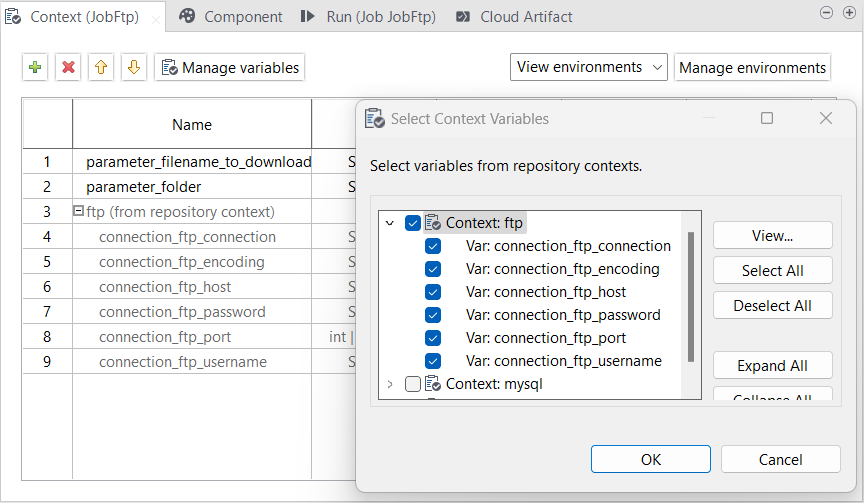Viewport: 864px width, 503px height.
Task: Uncheck the Context: ftp checkbox
Action: [413, 223]
